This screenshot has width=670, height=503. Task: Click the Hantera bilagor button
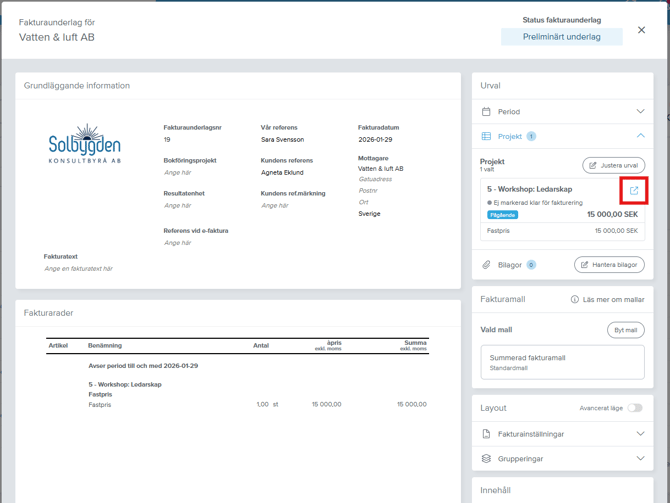point(608,265)
